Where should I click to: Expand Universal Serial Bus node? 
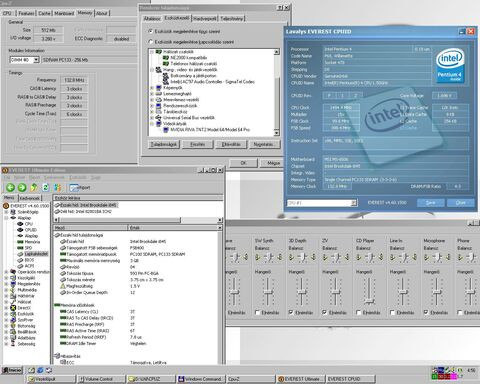(152, 118)
